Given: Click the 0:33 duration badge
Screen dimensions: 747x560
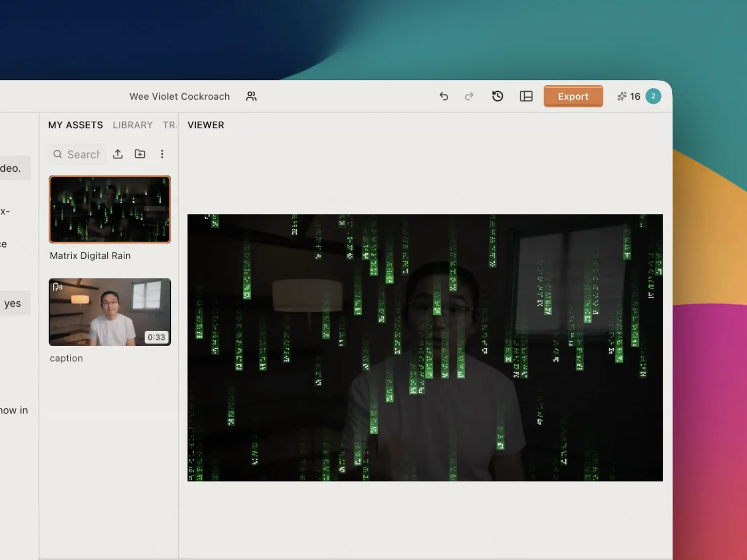Looking at the screenshot, I should (x=156, y=337).
